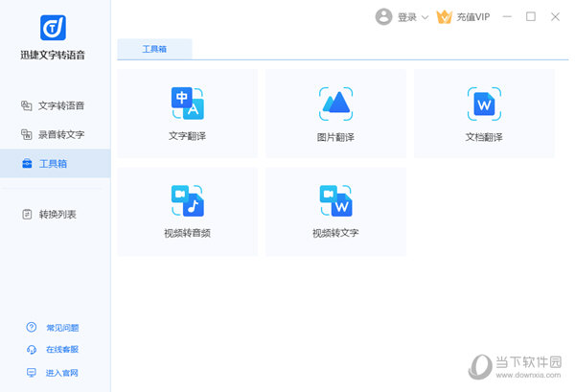Click the 转换列表 list icon
This screenshot has height=392, width=575.
(x=27, y=214)
